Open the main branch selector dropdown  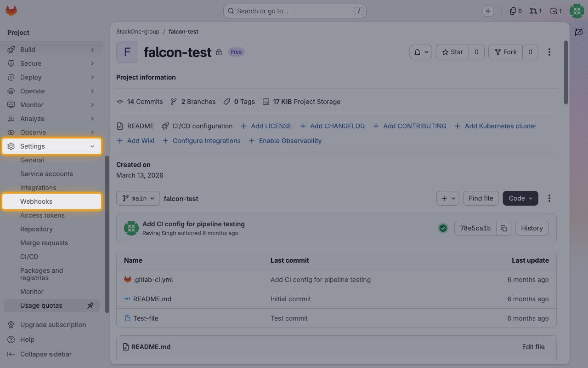pyautogui.click(x=138, y=198)
